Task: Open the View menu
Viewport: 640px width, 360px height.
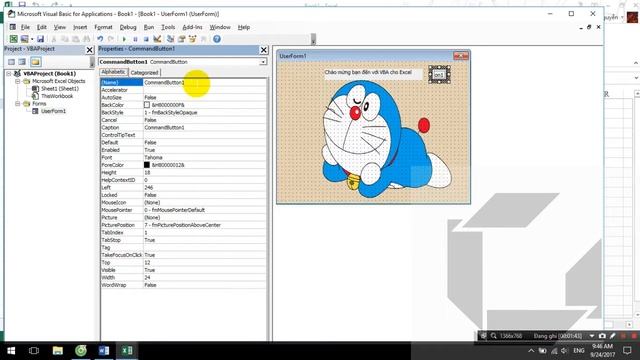Action: [x=60, y=27]
